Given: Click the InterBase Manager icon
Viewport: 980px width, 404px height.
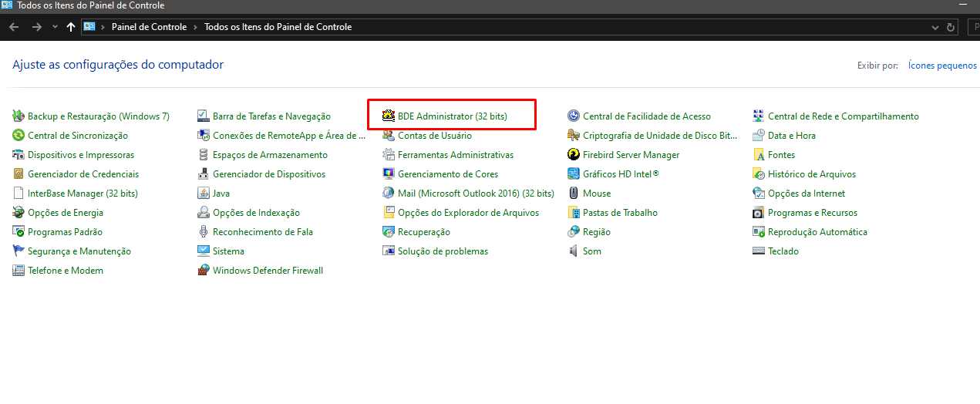Looking at the screenshot, I should (19, 194).
